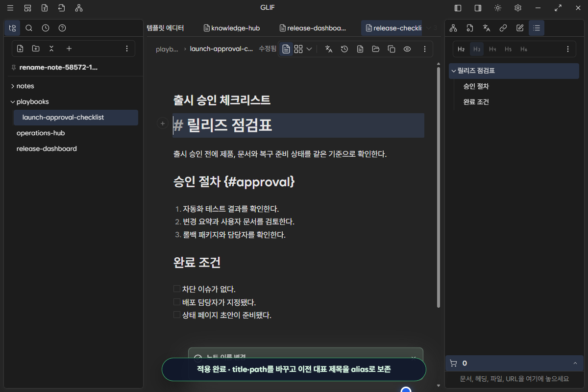Click the file-link icon in right panel
The image size is (588, 392).
pyautogui.click(x=470, y=28)
